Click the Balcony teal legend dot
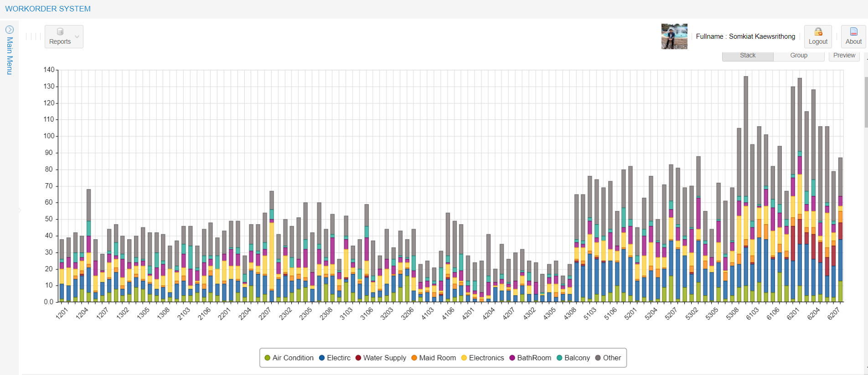This screenshot has height=375, width=868. 559,358
